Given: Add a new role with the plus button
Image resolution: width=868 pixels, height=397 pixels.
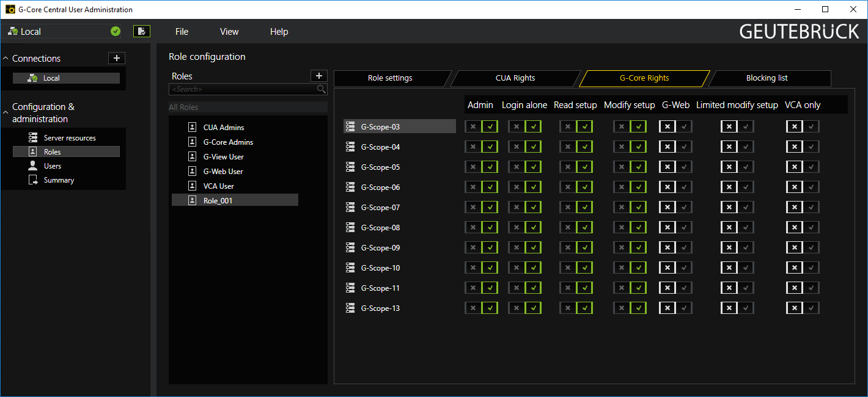Looking at the screenshot, I should 318,76.
